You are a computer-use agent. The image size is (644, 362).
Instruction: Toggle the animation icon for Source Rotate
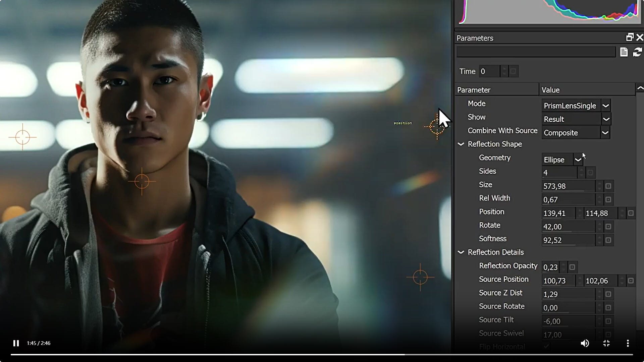point(608,308)
